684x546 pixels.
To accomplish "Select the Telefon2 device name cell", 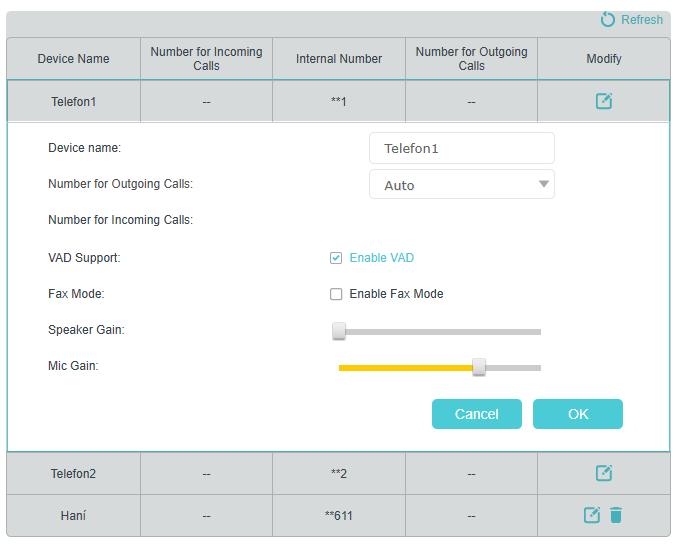I will (x=74, y=474).
